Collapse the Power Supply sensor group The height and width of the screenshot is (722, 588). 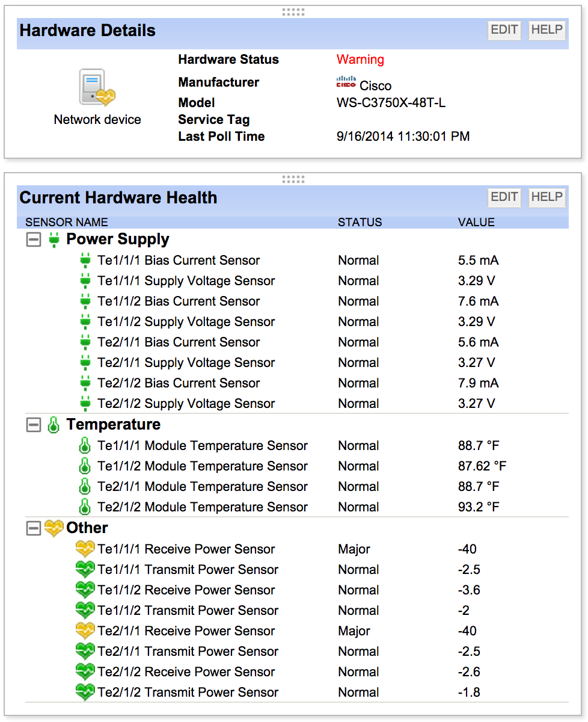34,239
